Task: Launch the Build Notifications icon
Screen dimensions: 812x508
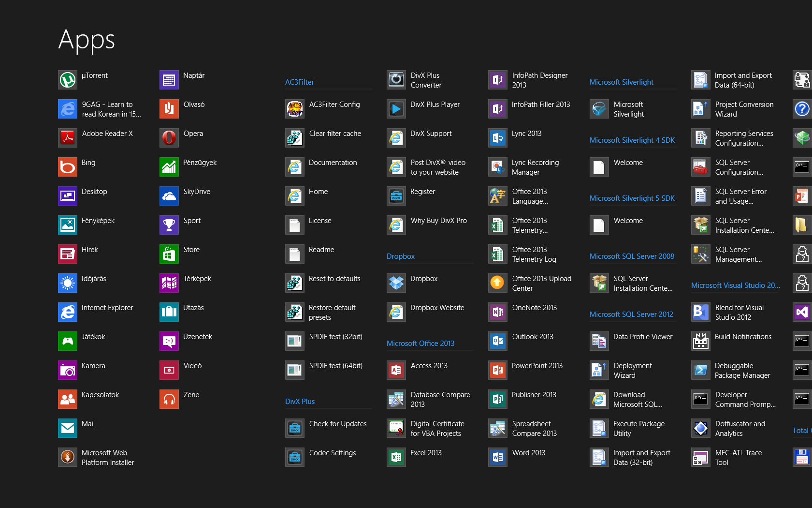Action: 701,341
